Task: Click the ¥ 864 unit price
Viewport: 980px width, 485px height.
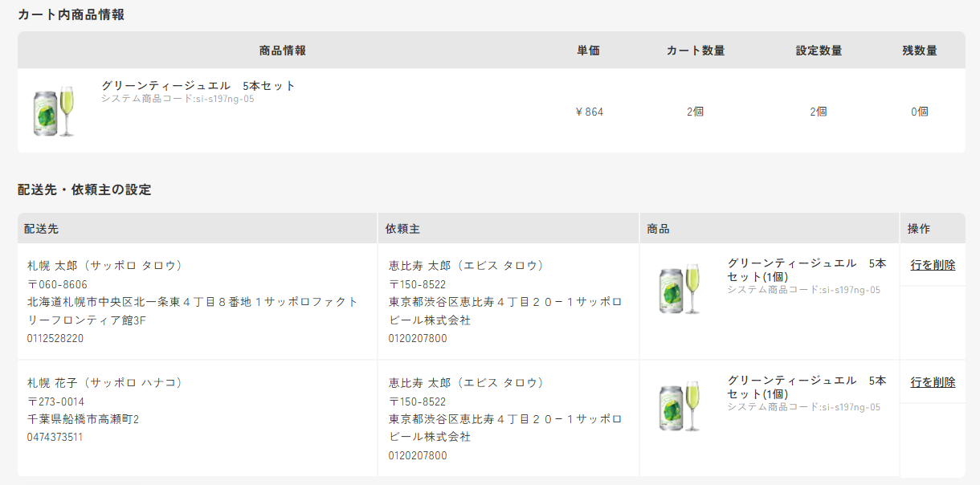Action: [590, 112]
